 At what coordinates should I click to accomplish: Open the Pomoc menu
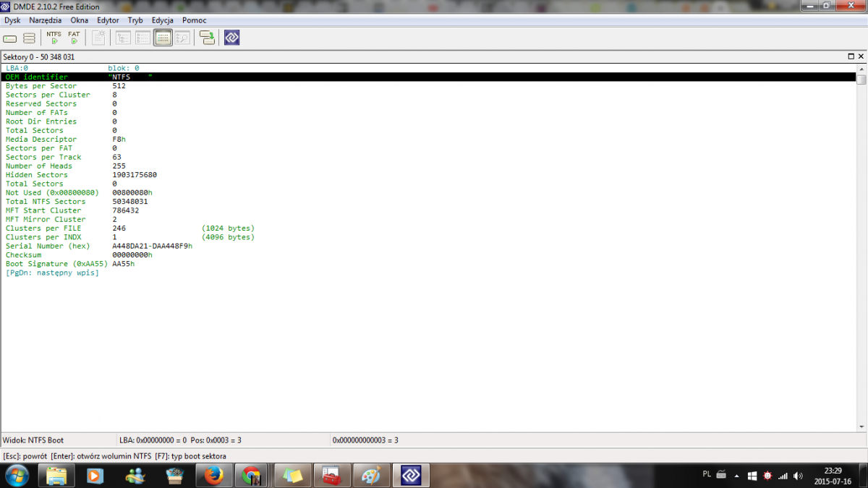pyautogui.click(x=194, y=20)
